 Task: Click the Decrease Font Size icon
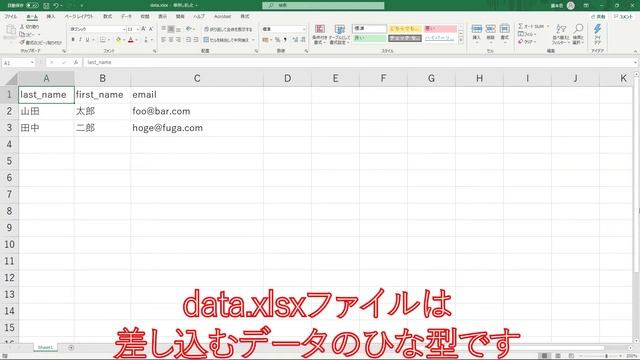tap(151, 29)
